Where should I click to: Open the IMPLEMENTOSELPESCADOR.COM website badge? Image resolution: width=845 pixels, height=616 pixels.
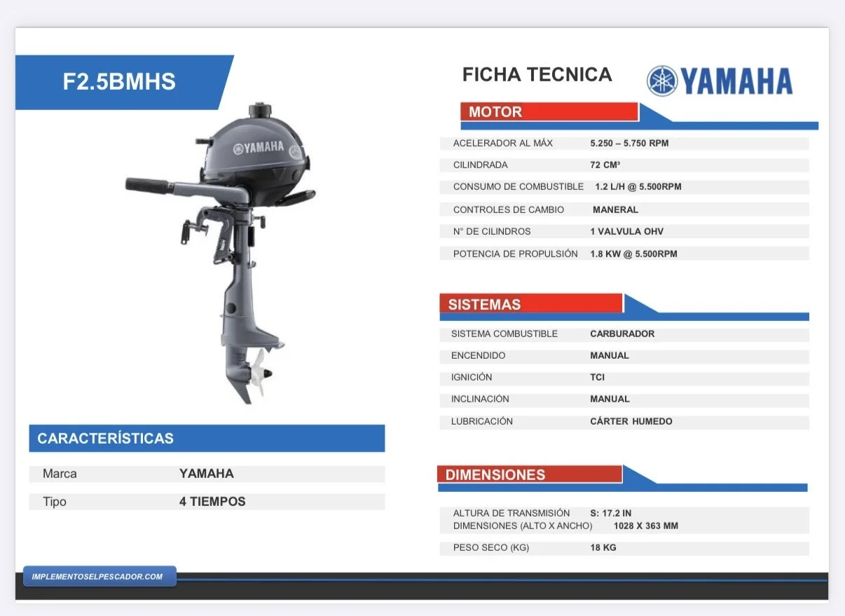pyautogui.click(x=99, y=577)
